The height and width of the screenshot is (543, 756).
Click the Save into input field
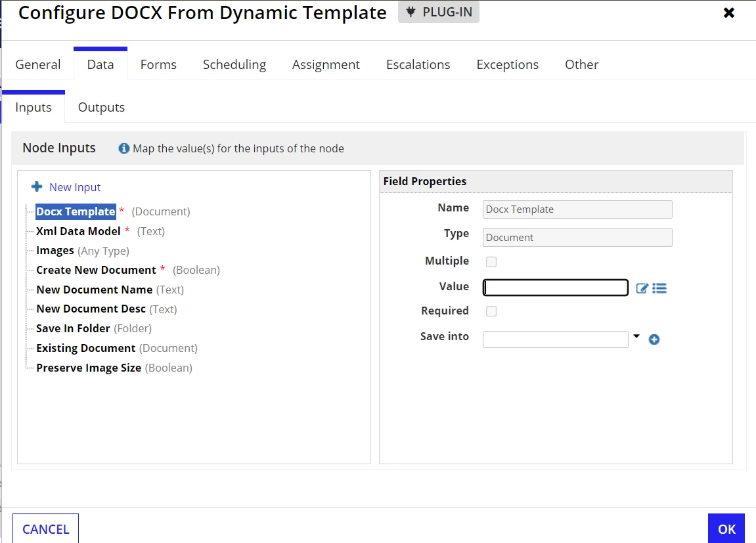tap(556, 339)
